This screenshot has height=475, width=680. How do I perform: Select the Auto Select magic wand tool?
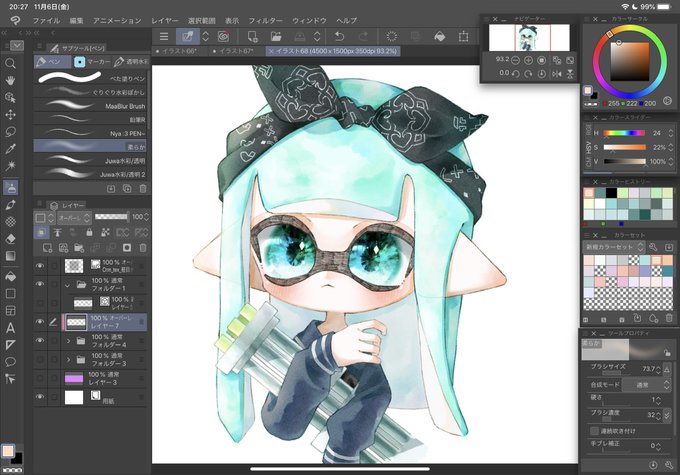10,166
